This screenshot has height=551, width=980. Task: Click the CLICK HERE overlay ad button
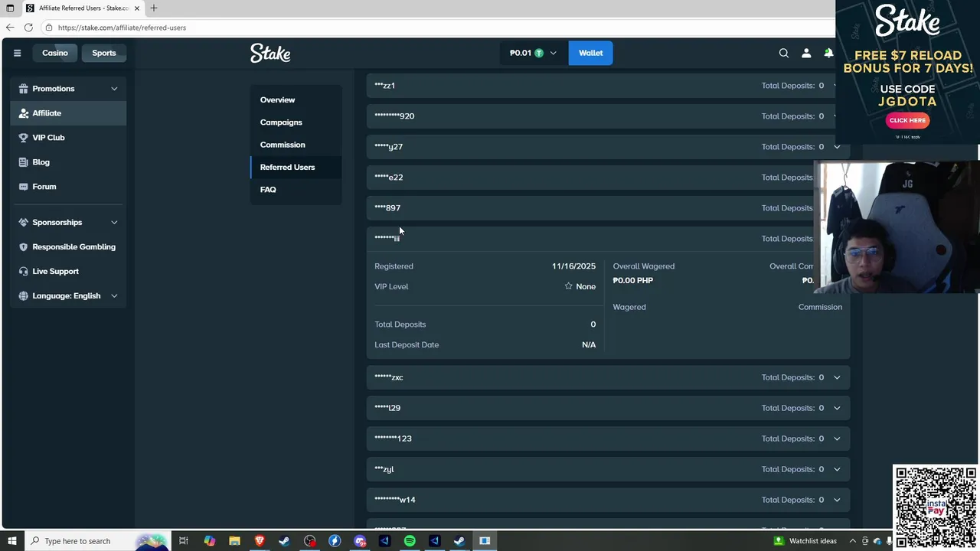click(x=907, y=120)
